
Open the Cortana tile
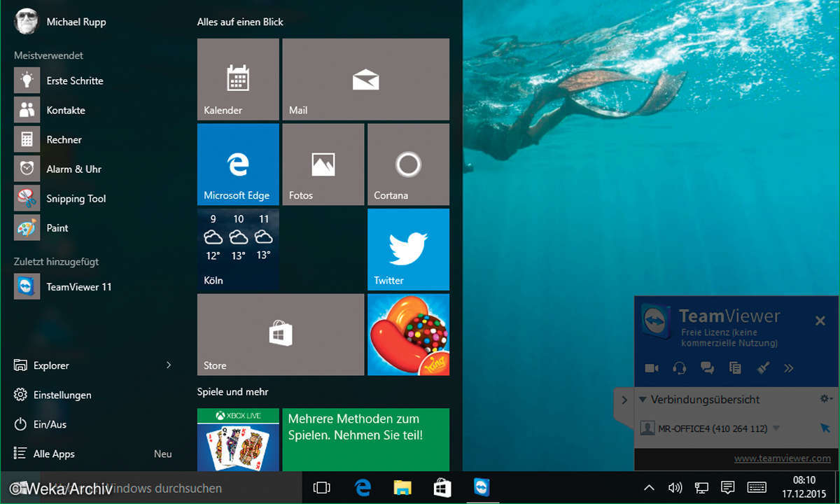coord(408,164)
